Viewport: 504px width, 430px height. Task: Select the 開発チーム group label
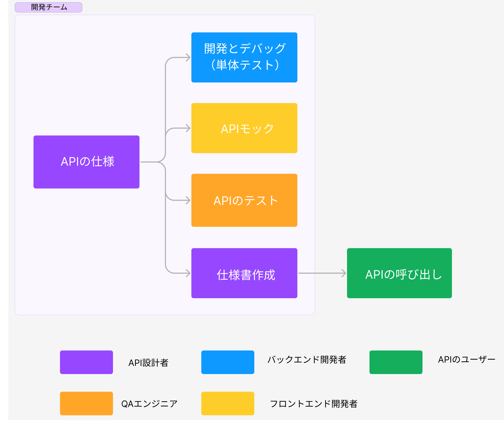48,7
